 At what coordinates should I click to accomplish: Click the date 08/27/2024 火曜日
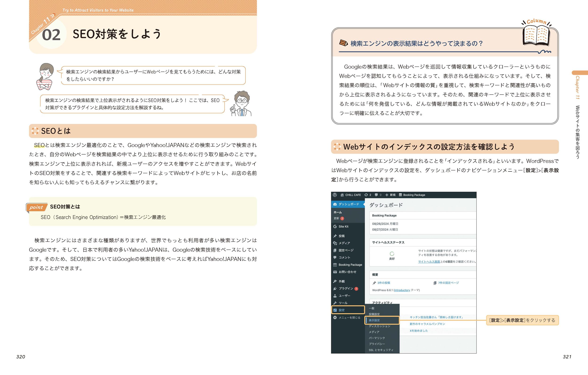pos(385,229)
